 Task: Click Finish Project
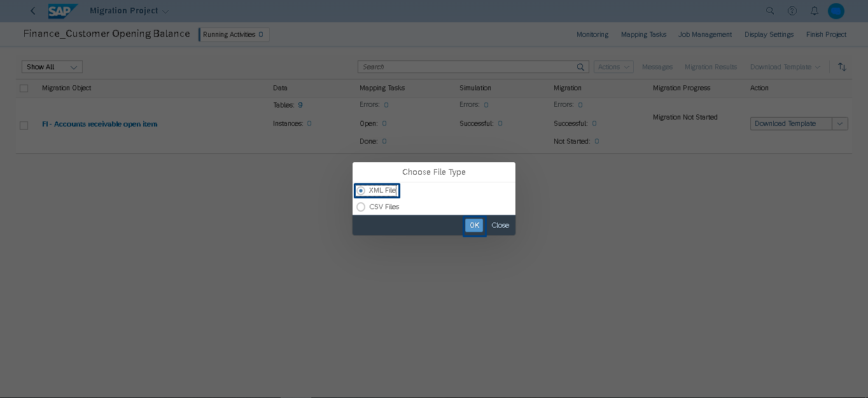pos(826,34)
